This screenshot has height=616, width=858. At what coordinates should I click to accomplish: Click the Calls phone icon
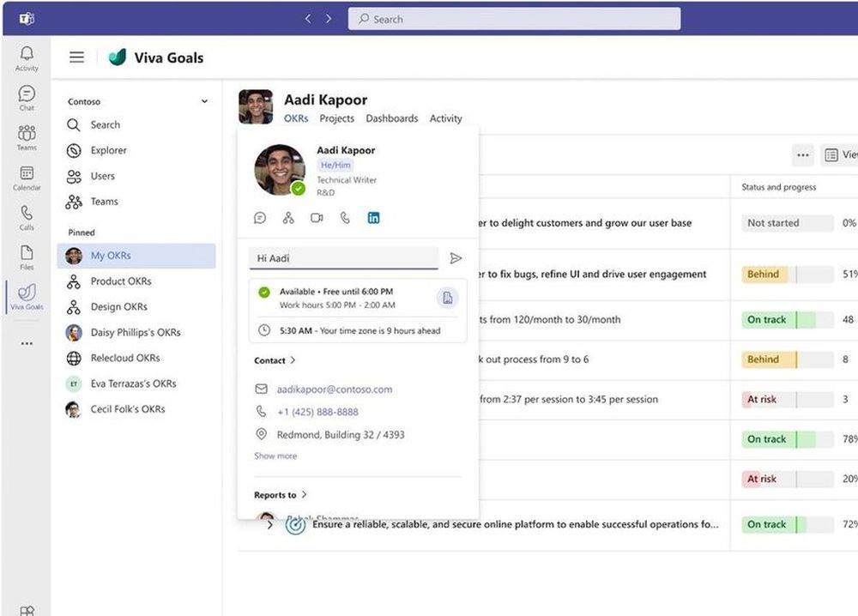pos(27,217)
